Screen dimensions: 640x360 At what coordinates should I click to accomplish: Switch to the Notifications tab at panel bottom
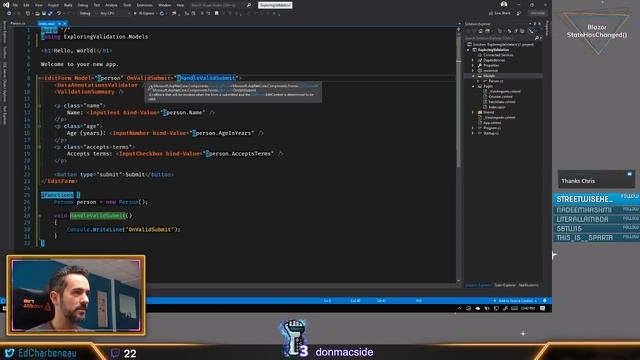tap(529, 285)
